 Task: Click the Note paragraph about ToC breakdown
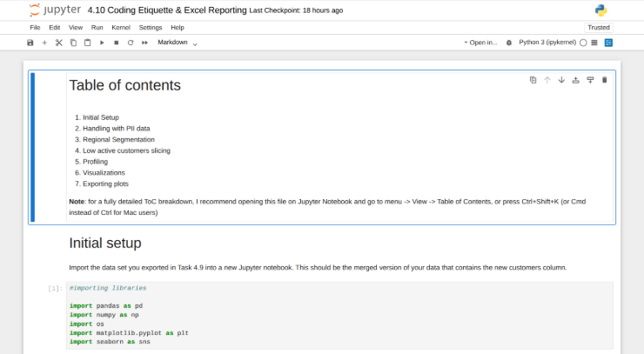tap(327, 207)
